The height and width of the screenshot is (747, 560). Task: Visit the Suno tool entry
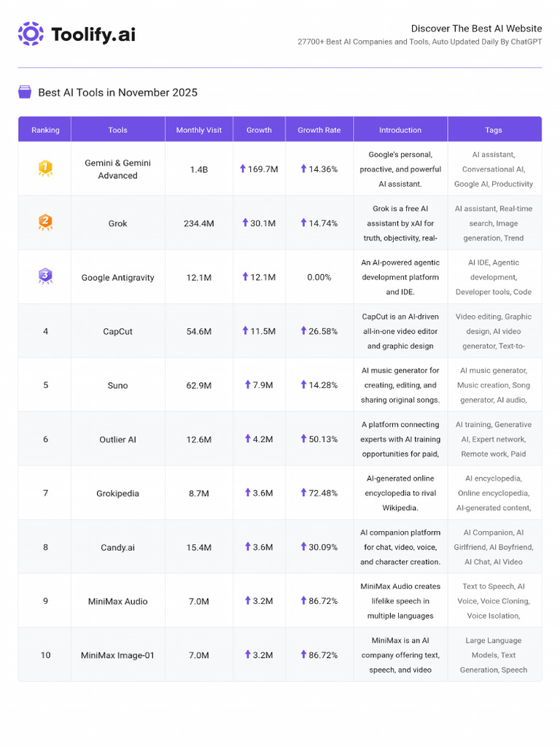(x=117, y=385)
